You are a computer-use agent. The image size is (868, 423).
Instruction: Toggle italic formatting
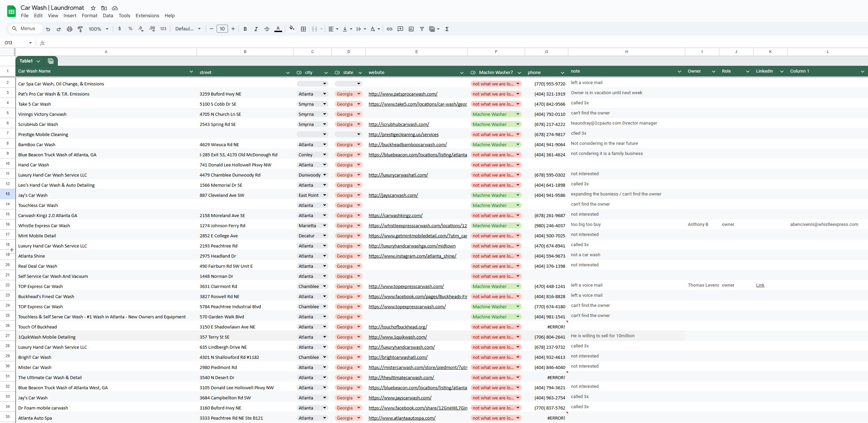[256, 29]
